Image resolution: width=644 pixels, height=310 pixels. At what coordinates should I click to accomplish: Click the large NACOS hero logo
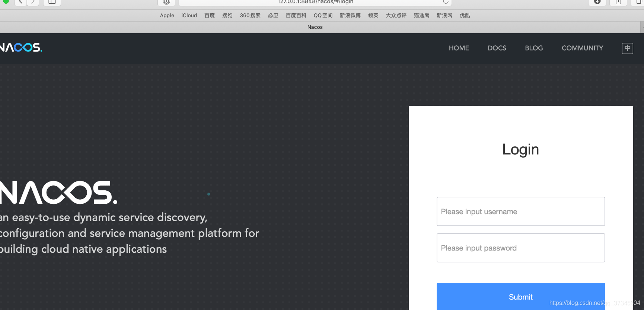tap(59, 193)
